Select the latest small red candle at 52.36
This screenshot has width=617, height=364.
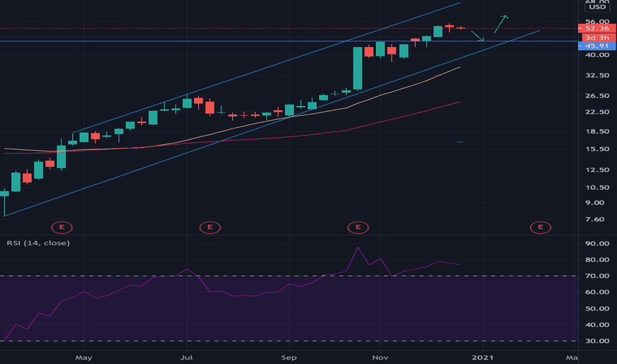(460, 28)
